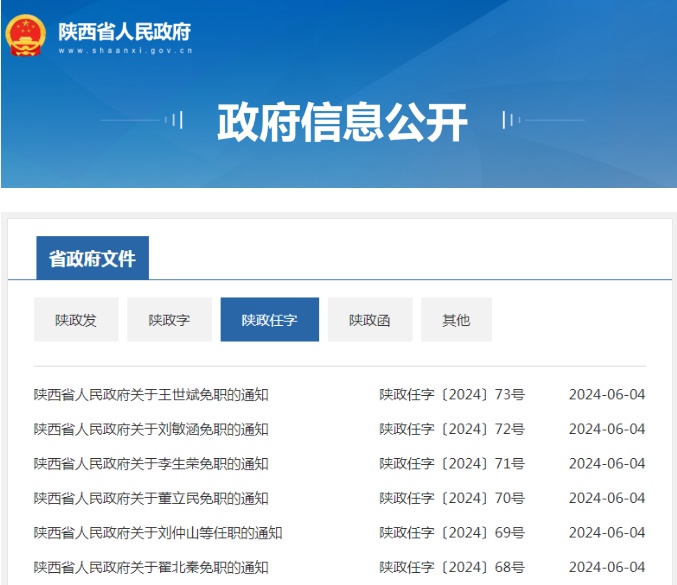
Task: Click document number 陕政任字〔2024〕71号
Action: click(x=451, y=464)
